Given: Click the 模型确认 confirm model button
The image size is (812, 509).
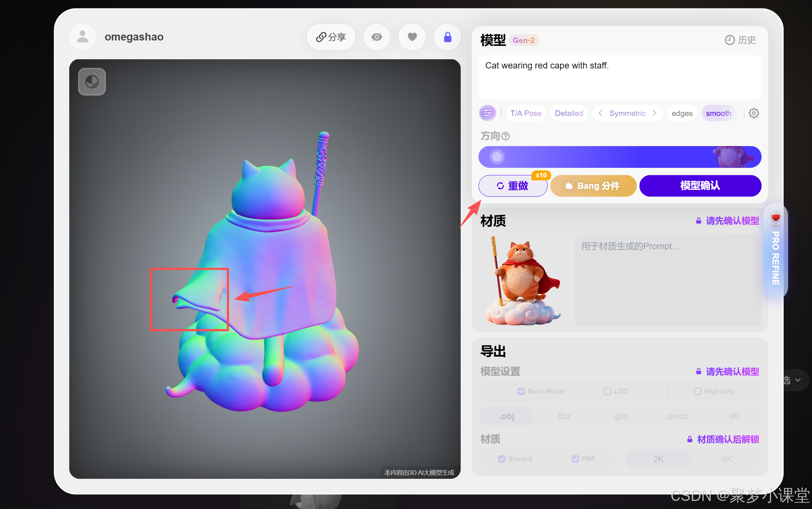Looking at the screenshot, I should [x=700, y=185].
